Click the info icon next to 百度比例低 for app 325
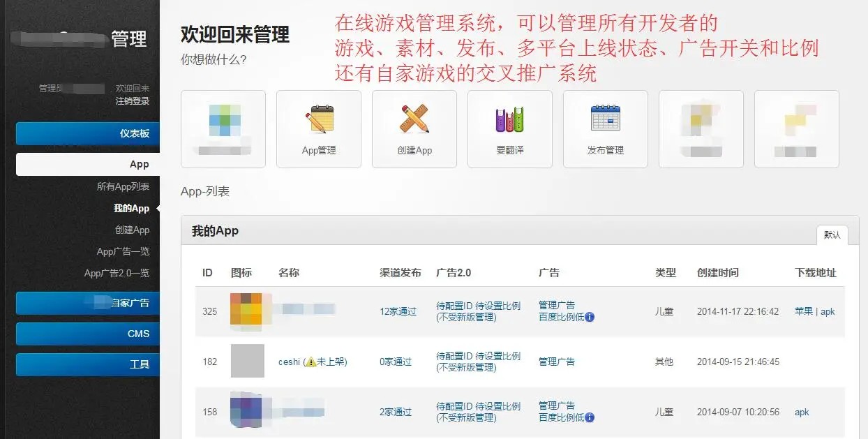 click(x=588, y=319)
